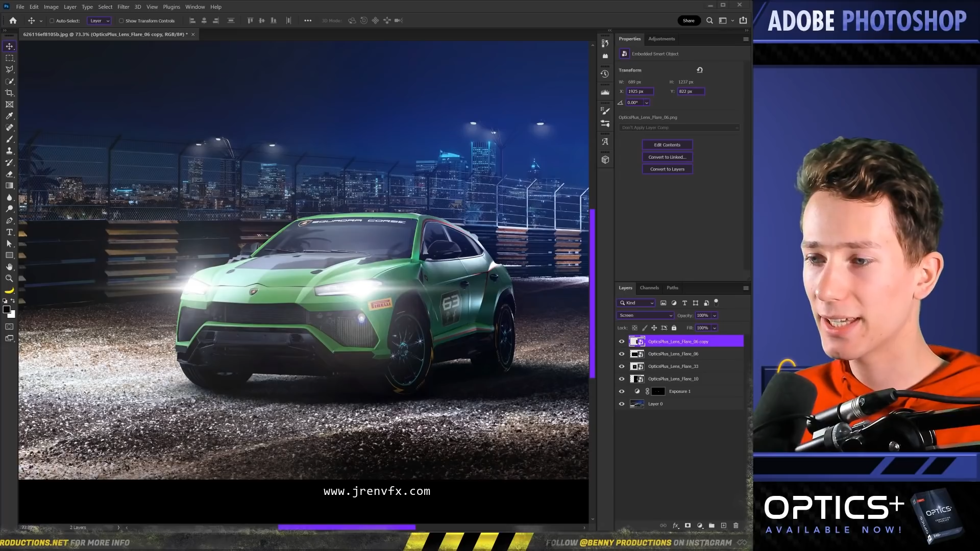Switch to the Adjustments tab
This screenshot has width=980, height=551.
point(661,39)
